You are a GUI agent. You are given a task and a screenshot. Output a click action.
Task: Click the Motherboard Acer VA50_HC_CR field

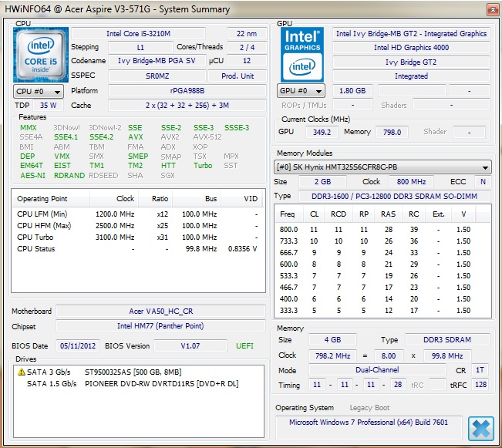coord(160,312)
